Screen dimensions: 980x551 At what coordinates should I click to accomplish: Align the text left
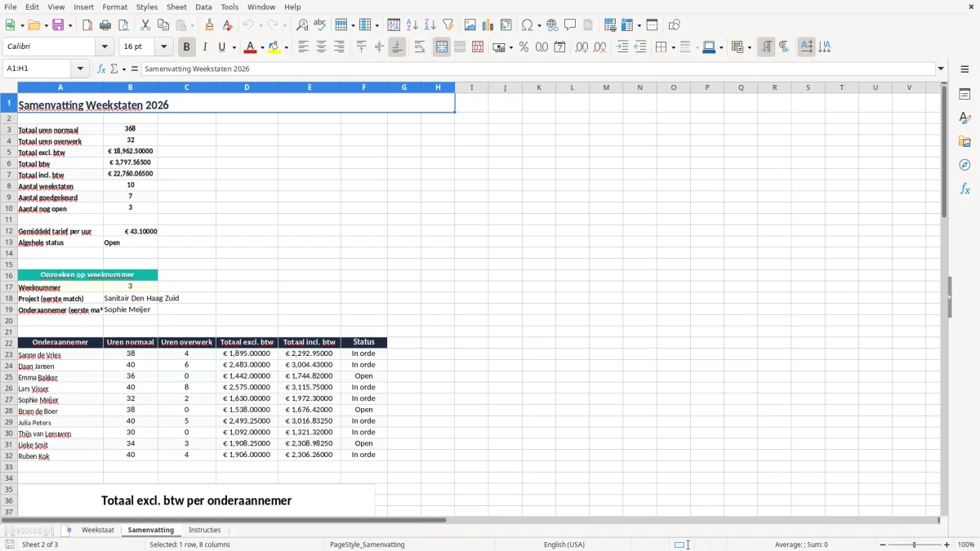[303, 47]
